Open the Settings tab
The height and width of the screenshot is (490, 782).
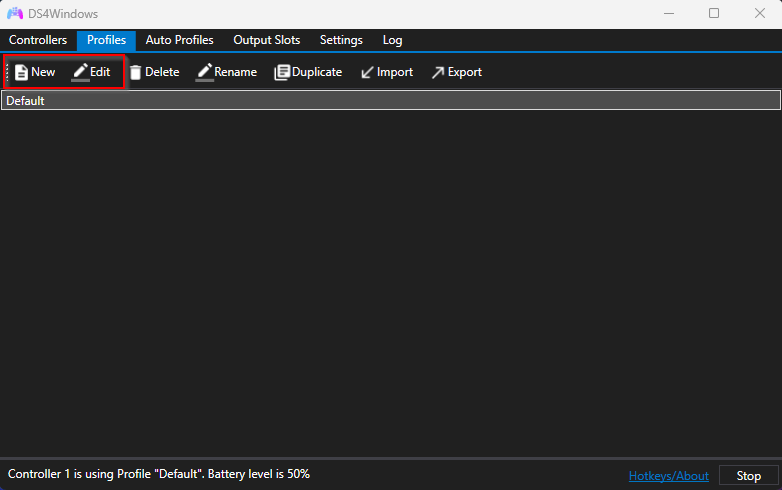(341, 40)
